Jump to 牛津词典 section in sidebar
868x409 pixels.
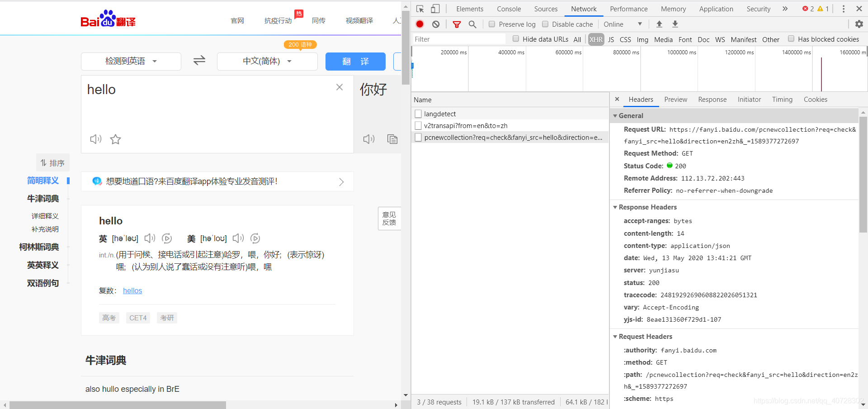click(43, 199)
